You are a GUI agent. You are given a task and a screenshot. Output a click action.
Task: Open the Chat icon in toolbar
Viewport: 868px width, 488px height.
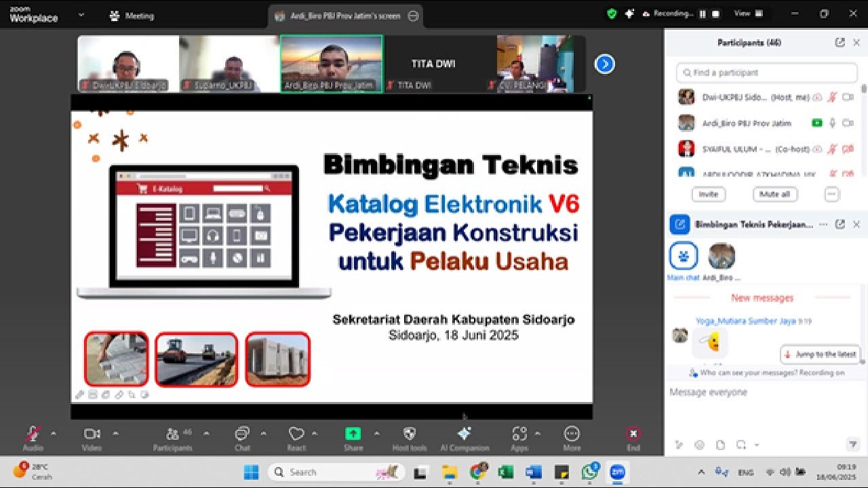click(x=242, y=434)
